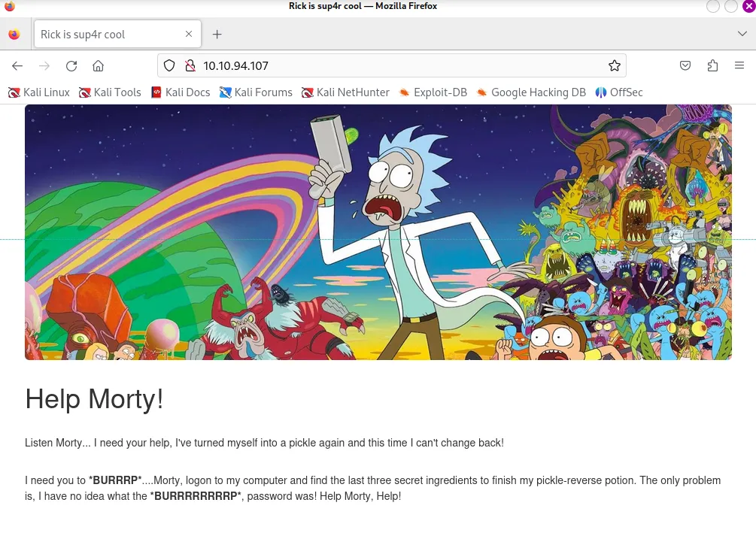This screenshot has width=756, height=557.
Task: Show tracking protection shield info
Action: point(169,65)
